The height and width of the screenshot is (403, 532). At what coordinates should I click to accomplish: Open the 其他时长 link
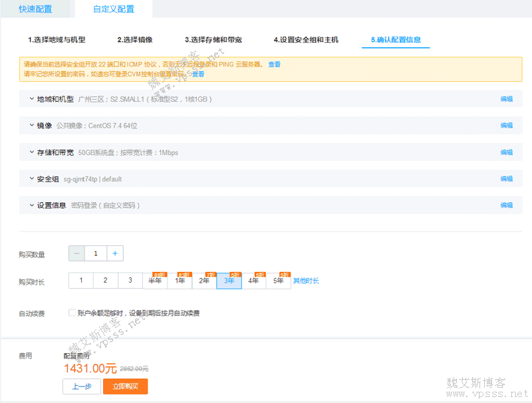click(x=306, y=281)
